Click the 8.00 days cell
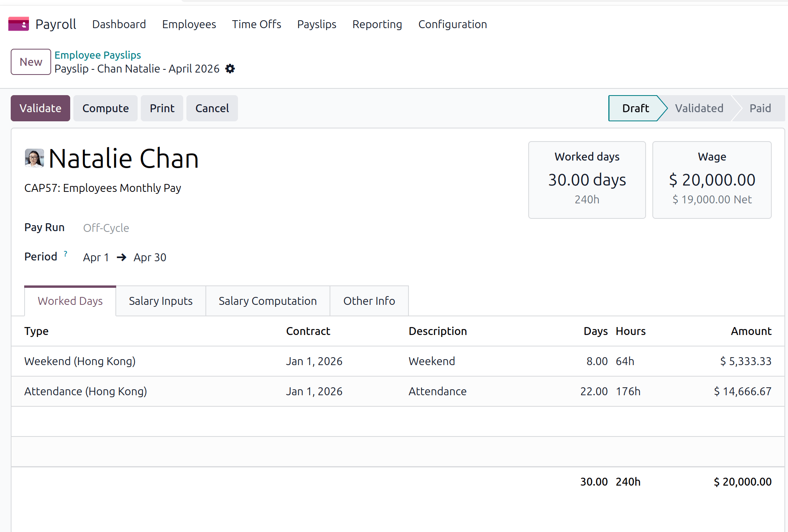 pos(597,361)
